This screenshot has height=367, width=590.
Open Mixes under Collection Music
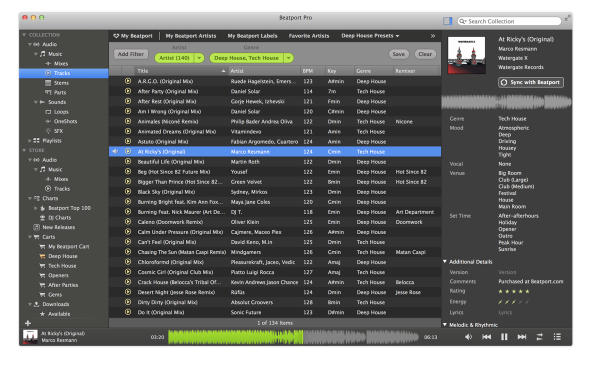click(61, 64)
